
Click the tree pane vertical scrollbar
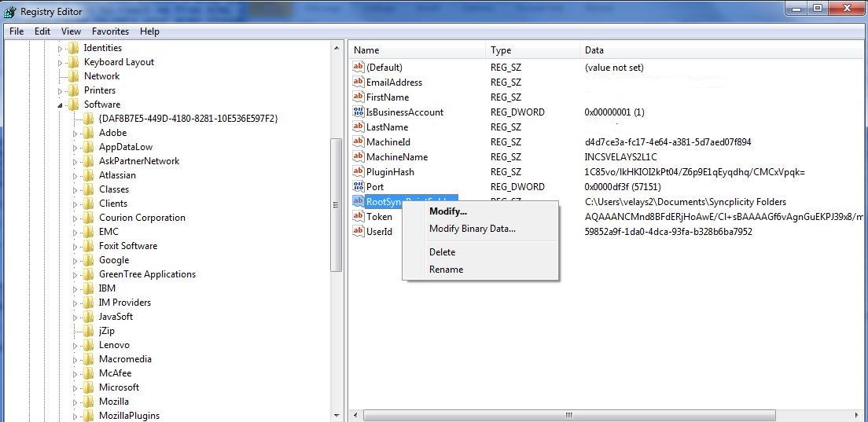337,204
